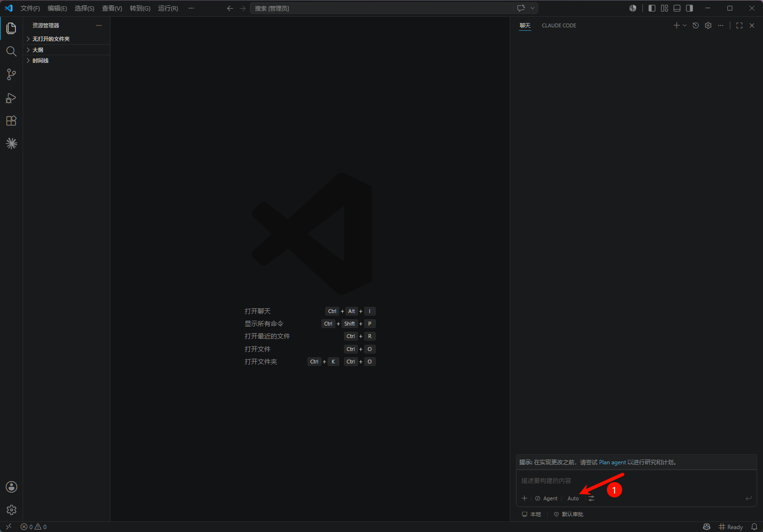Click the VS Code logo in title bar

pos(9,8)
